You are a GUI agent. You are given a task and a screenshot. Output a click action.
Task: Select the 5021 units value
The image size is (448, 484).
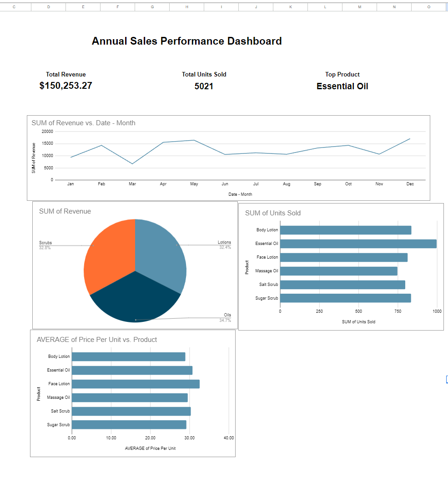click(x=204, y=86)
